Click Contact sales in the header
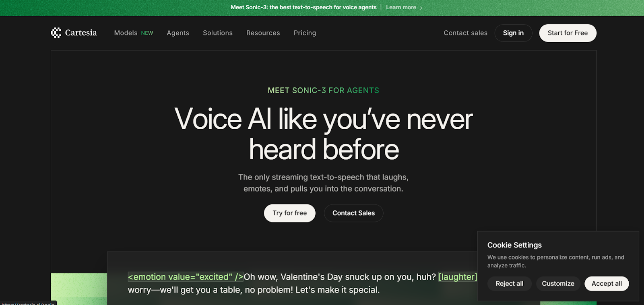 tap(465, 33)
